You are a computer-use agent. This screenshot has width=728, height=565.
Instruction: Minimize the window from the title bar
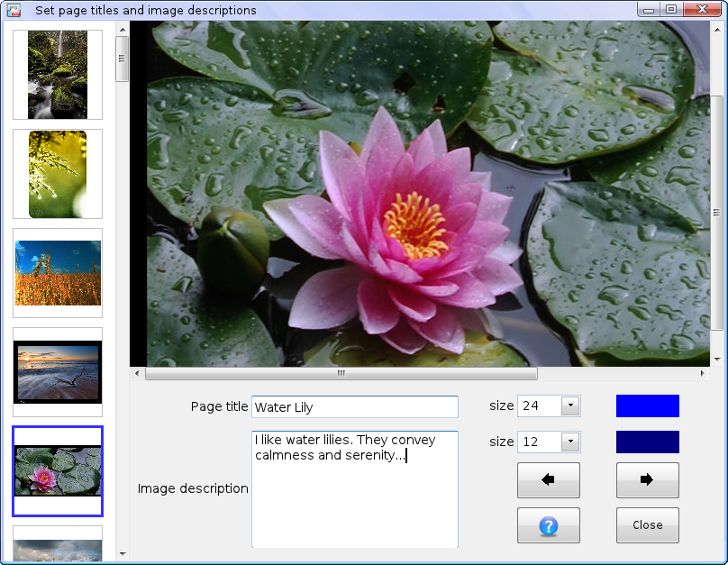[649, 9]
